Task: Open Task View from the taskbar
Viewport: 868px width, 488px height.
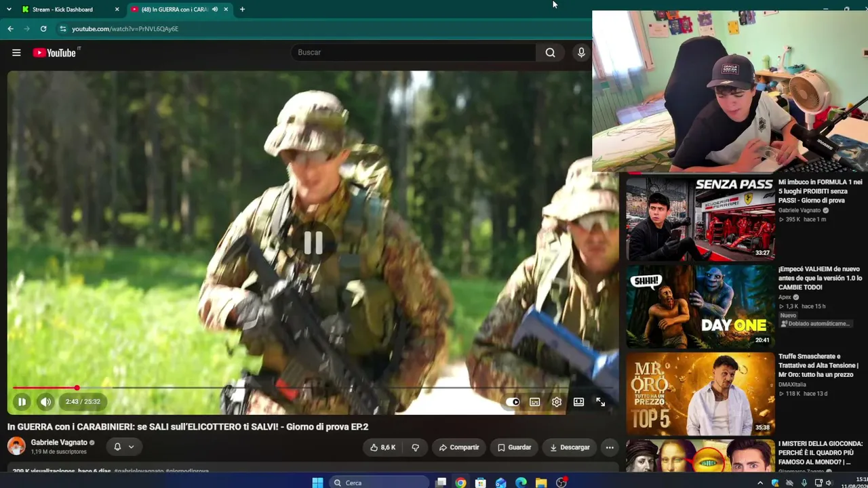Action: coord(441,483)
